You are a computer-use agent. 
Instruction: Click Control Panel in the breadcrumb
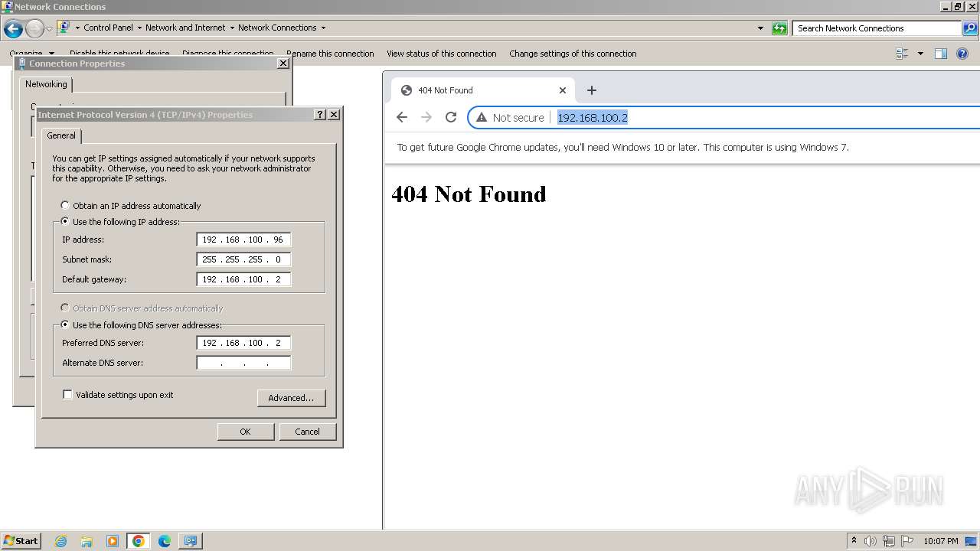[x=108, y=28]
